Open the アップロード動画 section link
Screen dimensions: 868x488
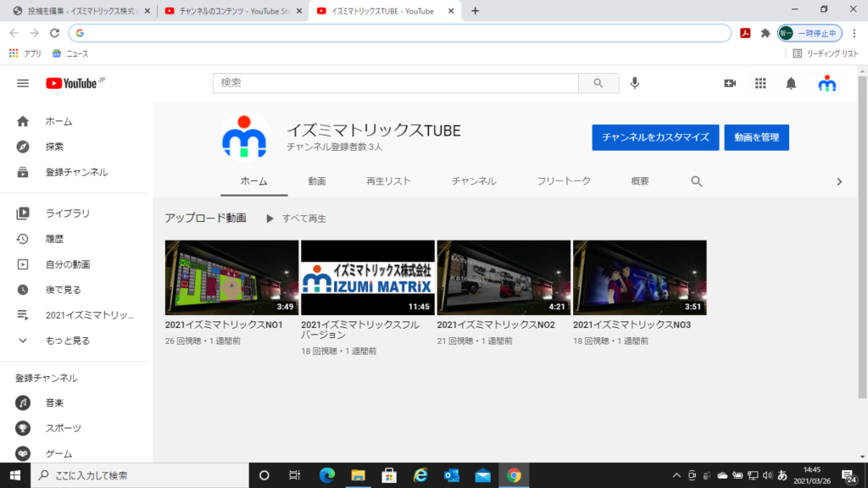pos(205,218)
